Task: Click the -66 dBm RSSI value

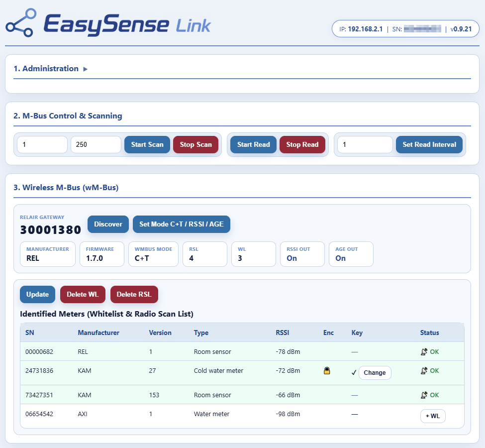Action: 288,395
